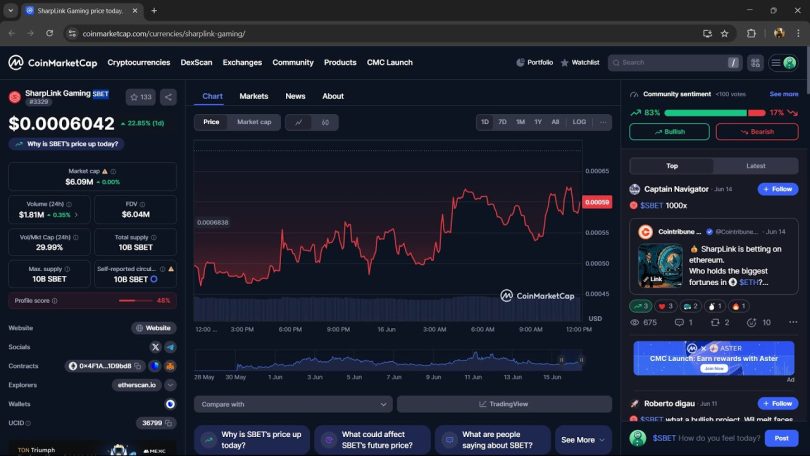This screenshot has width=810, height=456.
Task: Bookmark this tab with the star icon
Action: (725, 34)
